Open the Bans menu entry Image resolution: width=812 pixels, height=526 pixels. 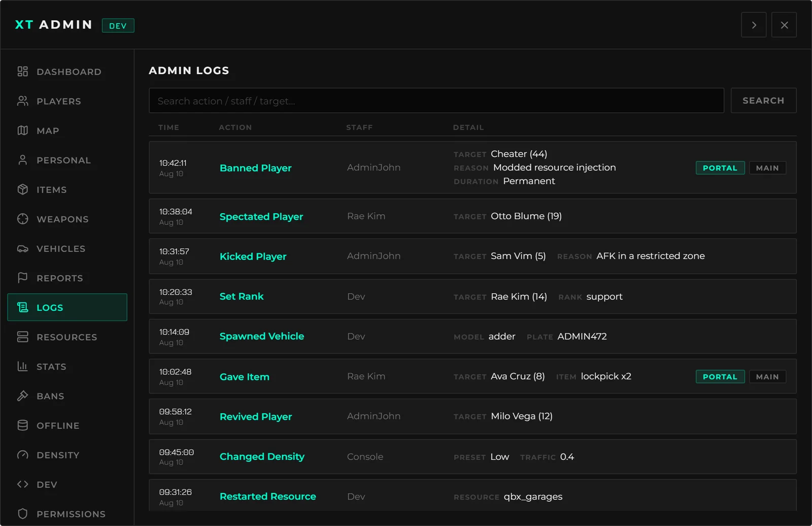[x=67, y=396]
